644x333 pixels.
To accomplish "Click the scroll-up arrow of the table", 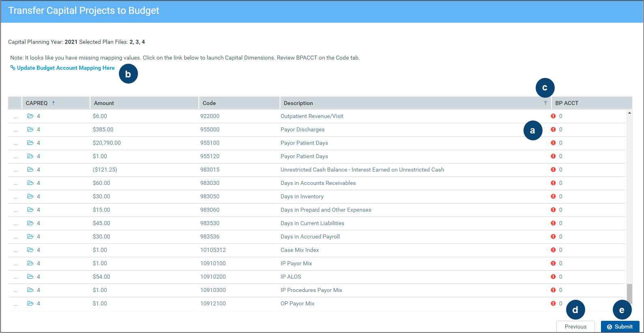I will pos(629,113).
